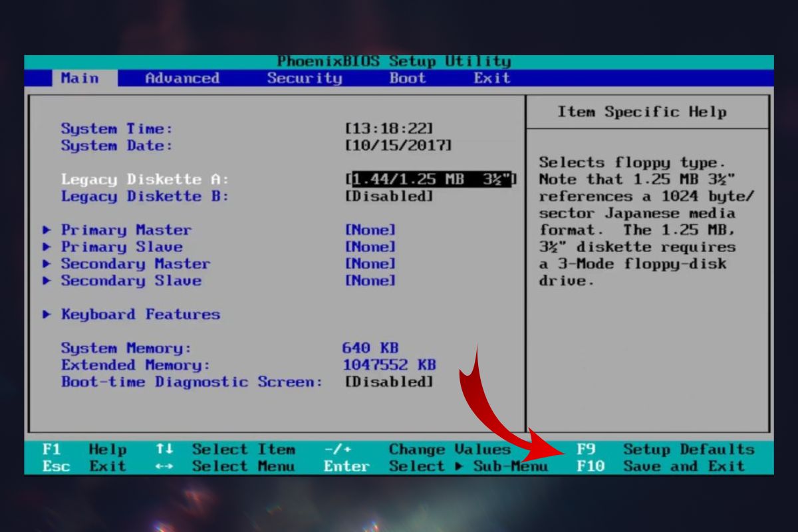The height and width of the screenshot is (532, 798).
Task: Click Primary Master's [None] value
Action: [x=370, y=230]
